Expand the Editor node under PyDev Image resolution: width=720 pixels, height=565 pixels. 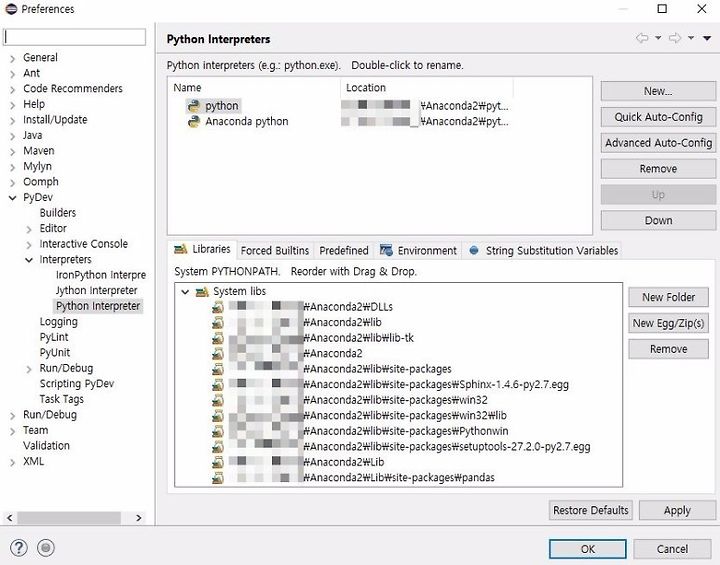coord(29,229)
